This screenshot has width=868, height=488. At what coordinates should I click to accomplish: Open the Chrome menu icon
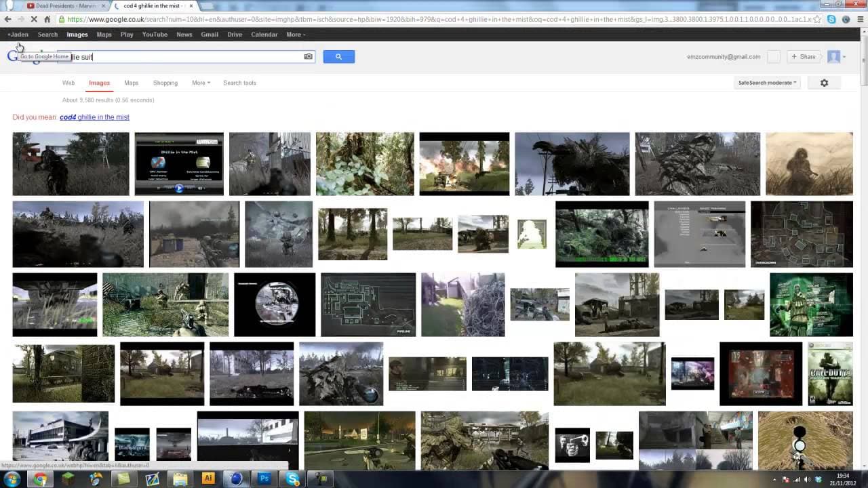coord(859,20)
